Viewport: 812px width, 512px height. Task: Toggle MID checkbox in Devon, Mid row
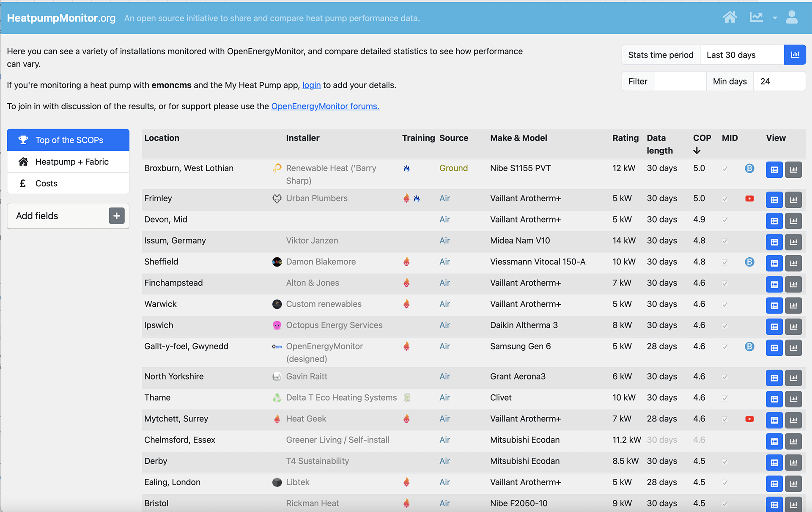tap(724, 220)
